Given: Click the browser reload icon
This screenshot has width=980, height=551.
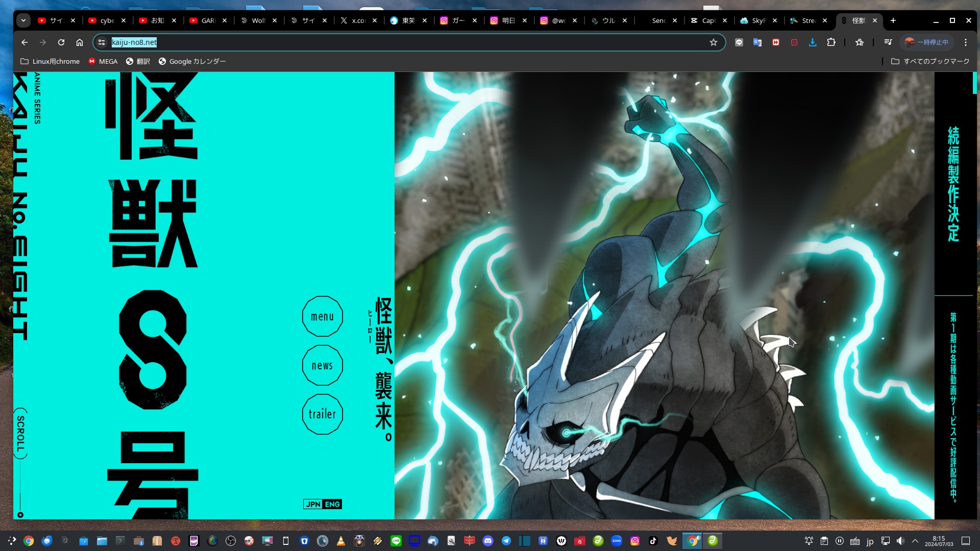Looking at the screenshot, I should (61, 42).
